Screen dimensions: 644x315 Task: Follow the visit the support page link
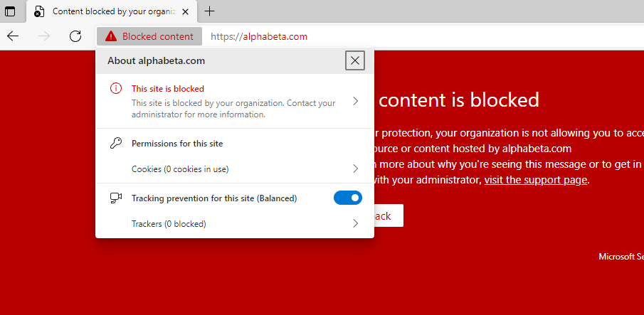(x=536, y=180)
